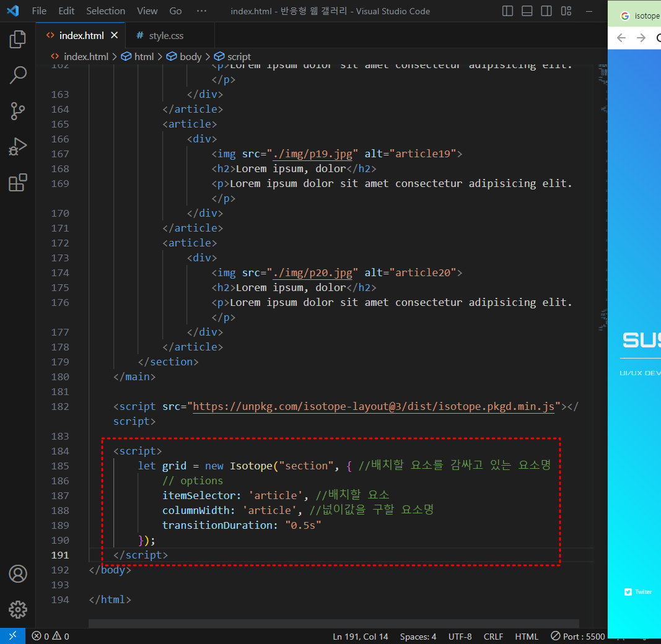This screenshot has height=644, width=661.
Task: Toggle the bottom panel layout icon
Action: pos(527,11)
